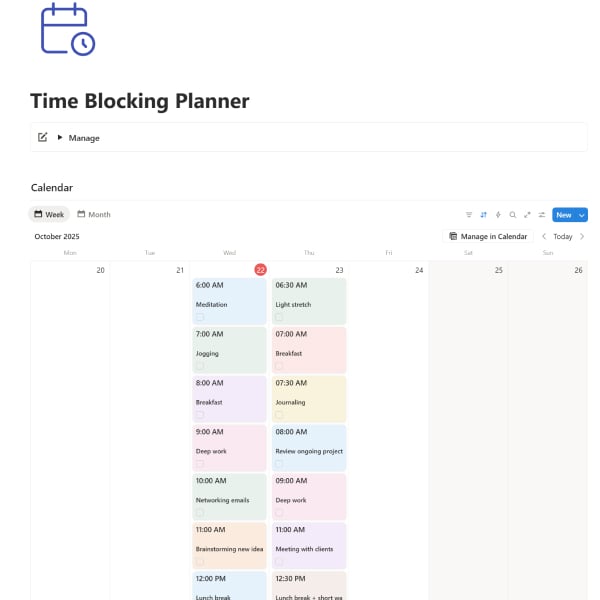Click the edit pencil icon beside Manage
Image resolution: width=600 pixels, height=600 pixels.
pos(42,137)
